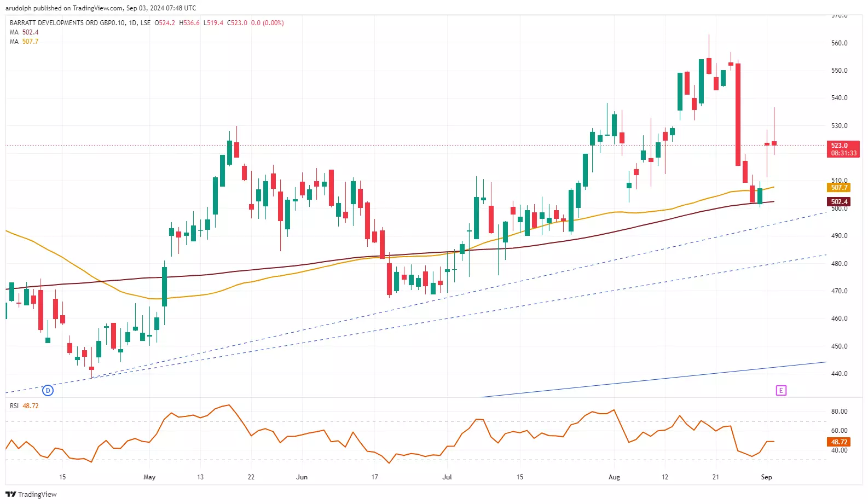
Task: Click the RSI 60.00 axis label
Action: pyautogui.click(x=839, y=431)
